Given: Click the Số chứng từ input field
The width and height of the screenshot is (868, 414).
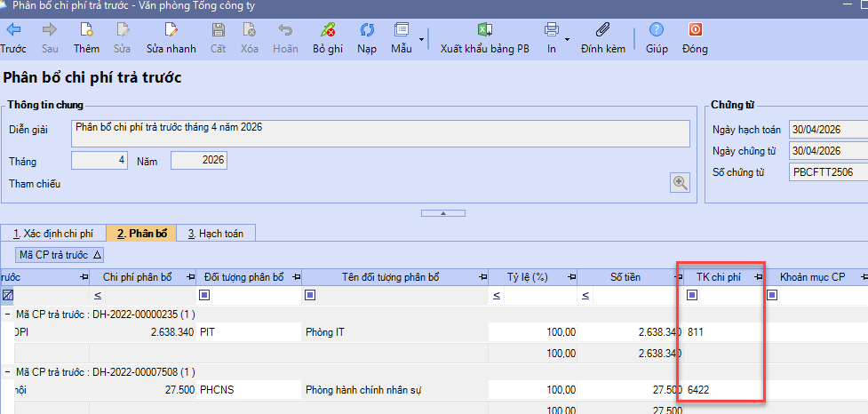Looking at the screenshot, I should click(x=826, y=172).
